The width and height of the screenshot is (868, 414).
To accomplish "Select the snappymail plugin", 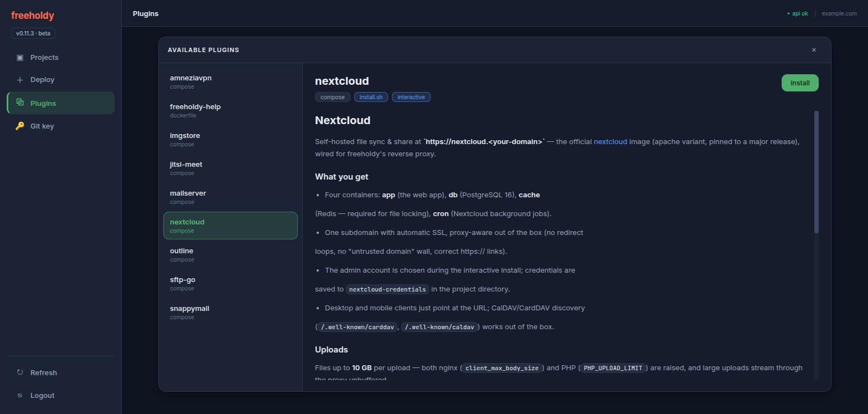I will tap(230, 312).
